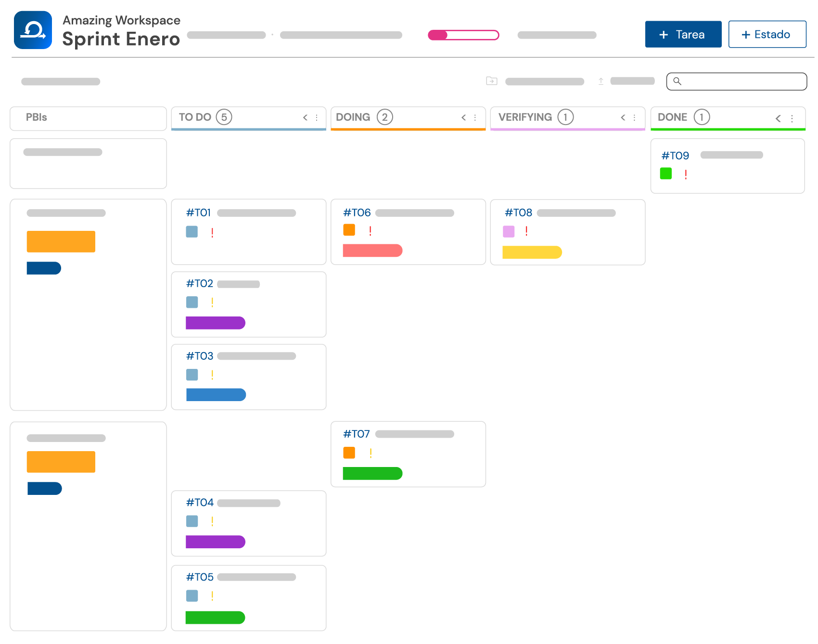Click the DOING count badge 2
The image size is (818, 644).
click(x=384, y=117)
